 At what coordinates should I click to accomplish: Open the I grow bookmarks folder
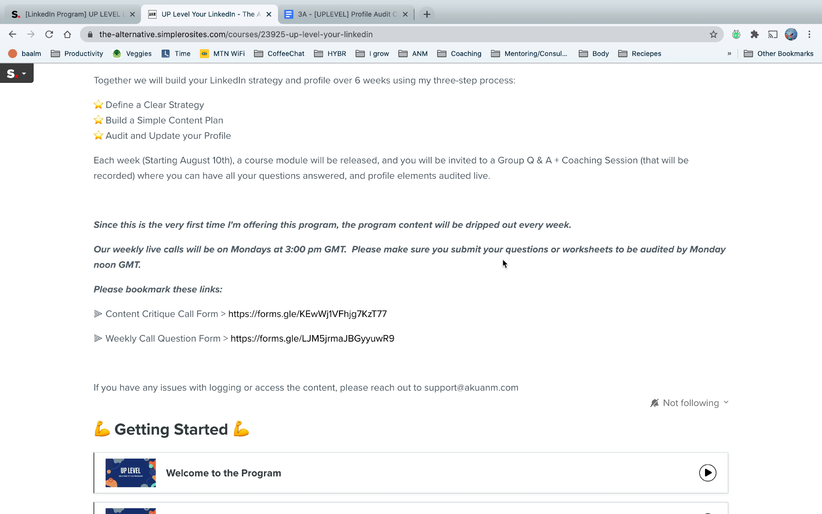click(x=372, y=53)
